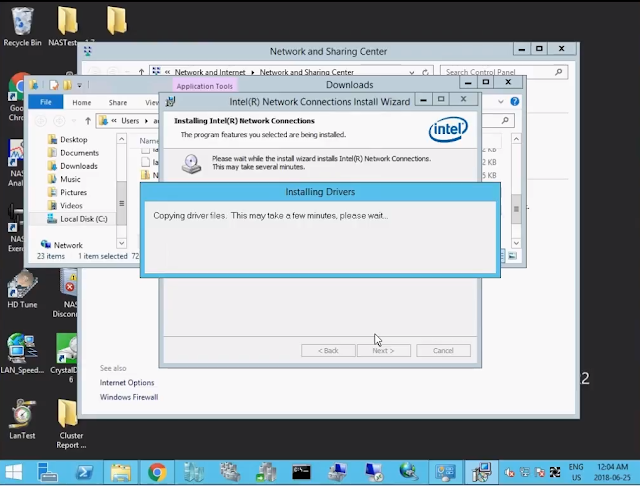Open the ENG US language indicator

[576, 472]
